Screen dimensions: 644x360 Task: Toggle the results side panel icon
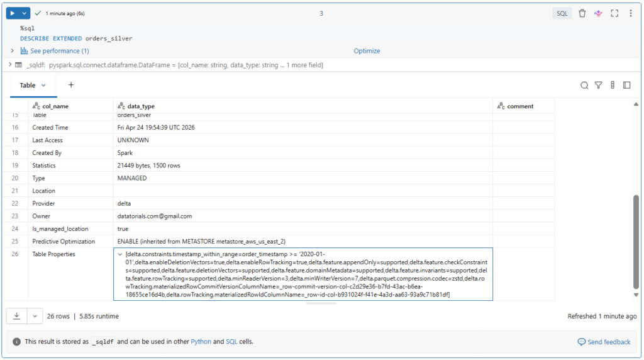[627, 85]
